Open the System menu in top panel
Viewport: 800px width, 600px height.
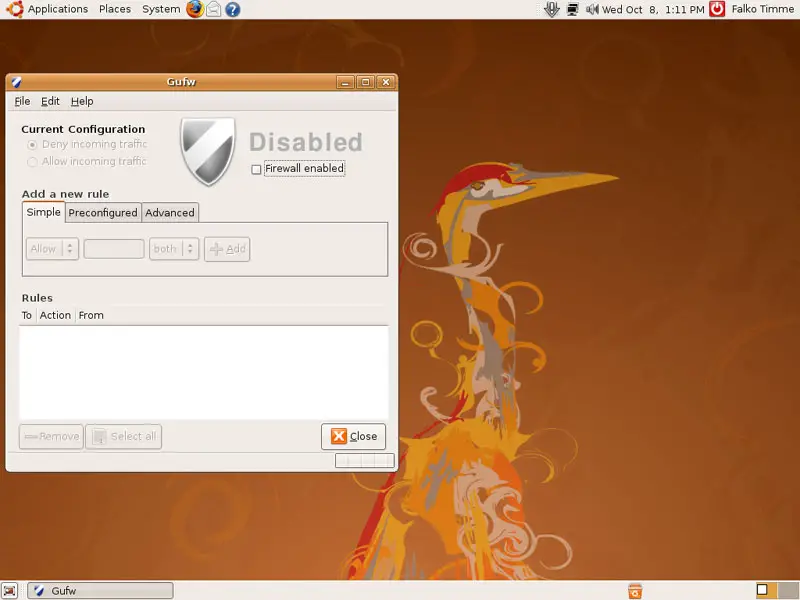[161, 9]
